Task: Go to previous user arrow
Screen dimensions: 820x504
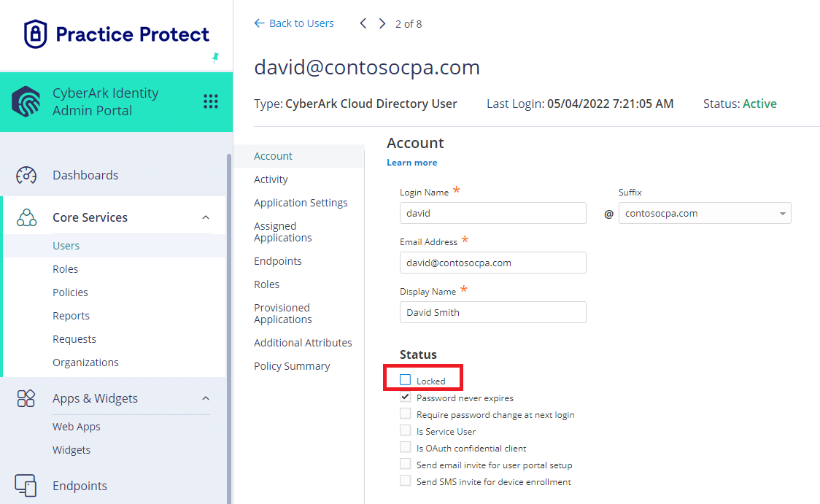Action: [x=363, y=23]
